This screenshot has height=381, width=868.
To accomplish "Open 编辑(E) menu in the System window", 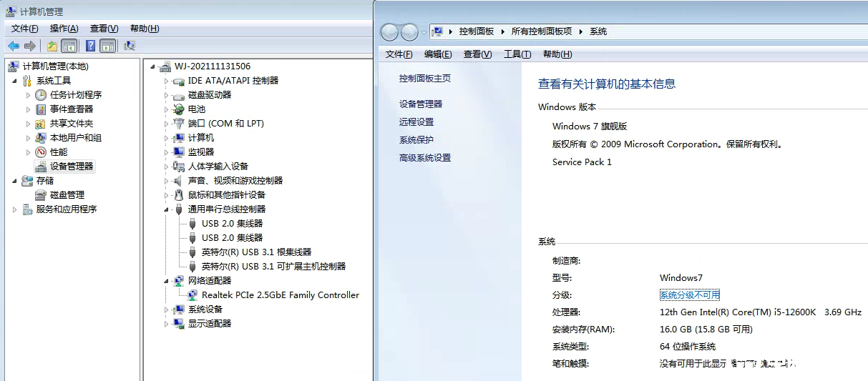I will (438, 54).
